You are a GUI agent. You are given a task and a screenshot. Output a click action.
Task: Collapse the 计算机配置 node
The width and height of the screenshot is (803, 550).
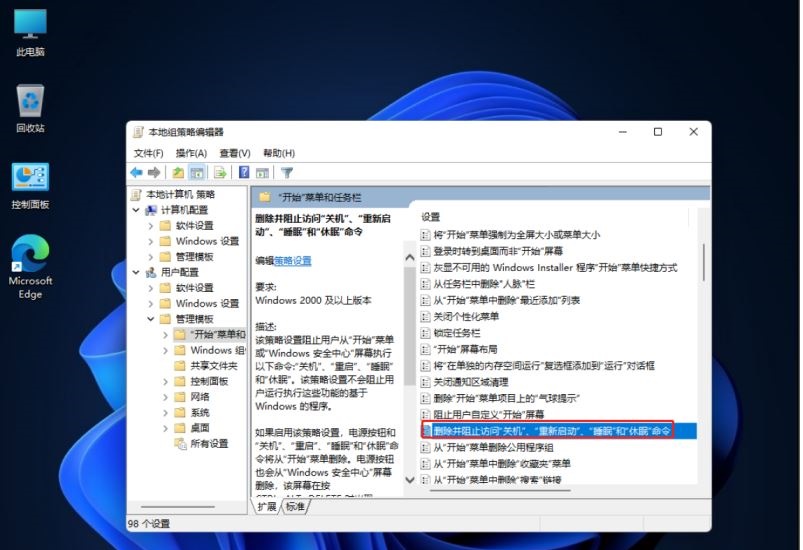pos(136,210)
